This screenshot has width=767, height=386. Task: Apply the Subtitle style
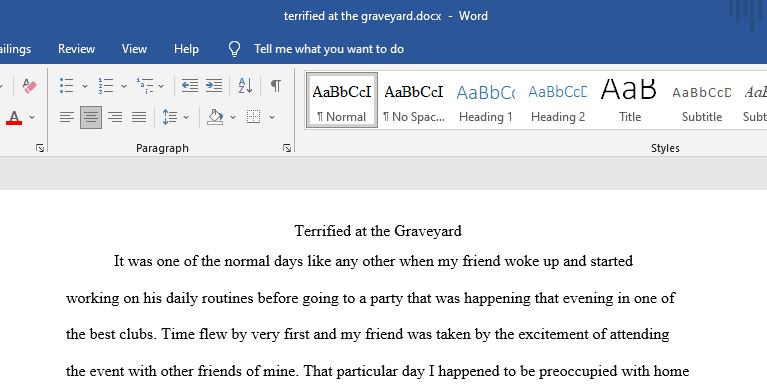click(702, 101)
